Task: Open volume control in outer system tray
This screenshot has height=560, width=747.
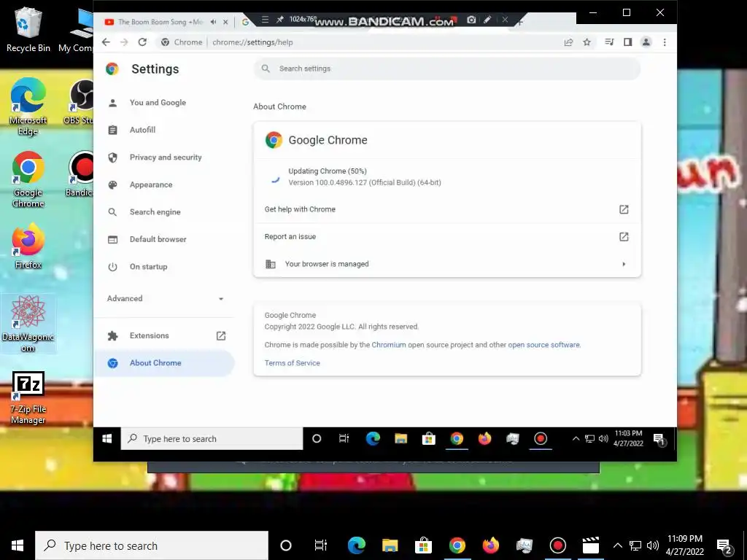Action: (x=653, y=545)
